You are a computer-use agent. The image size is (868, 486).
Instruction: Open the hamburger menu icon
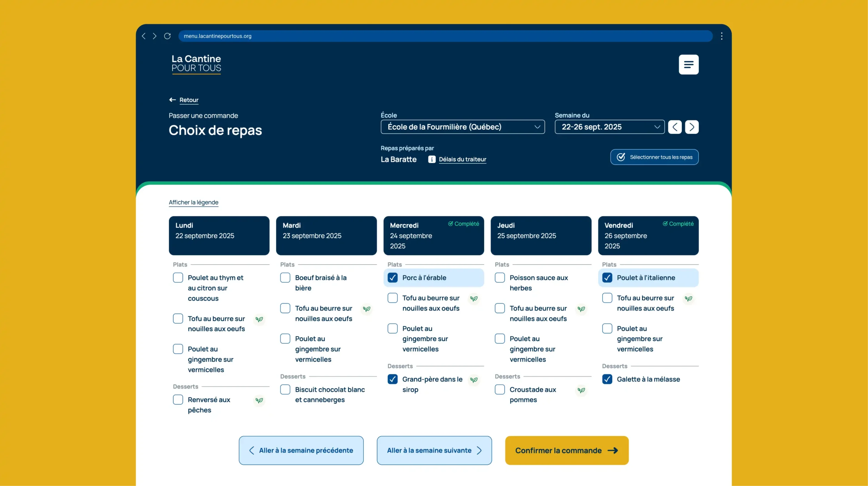tap(688, 65)
